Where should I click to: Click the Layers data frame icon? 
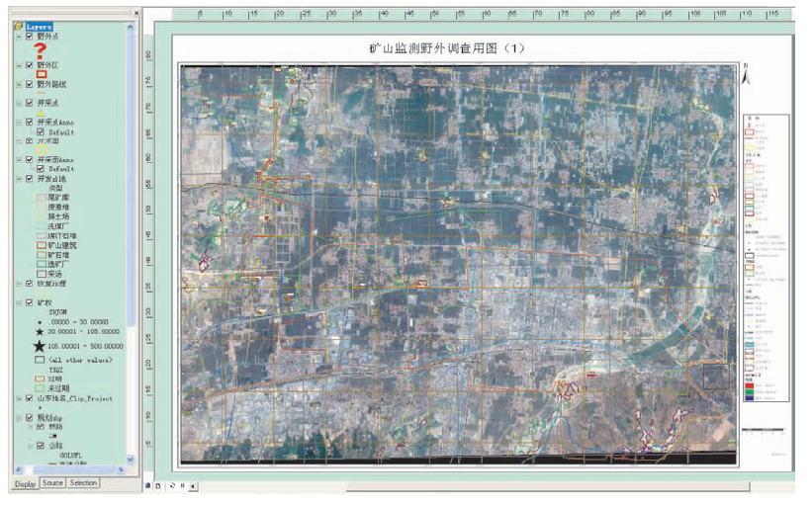click(19, 26)
